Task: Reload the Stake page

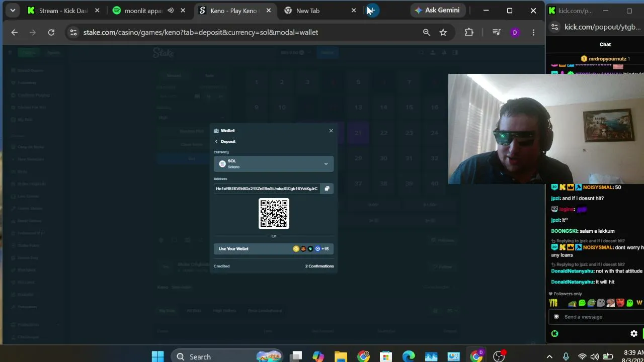Action: (51, 32)
